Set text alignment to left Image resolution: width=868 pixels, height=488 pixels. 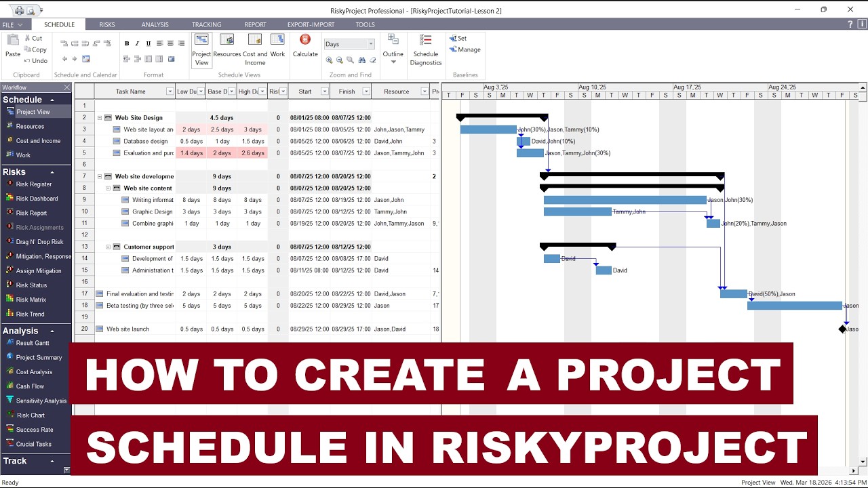(x=159, y=43)
